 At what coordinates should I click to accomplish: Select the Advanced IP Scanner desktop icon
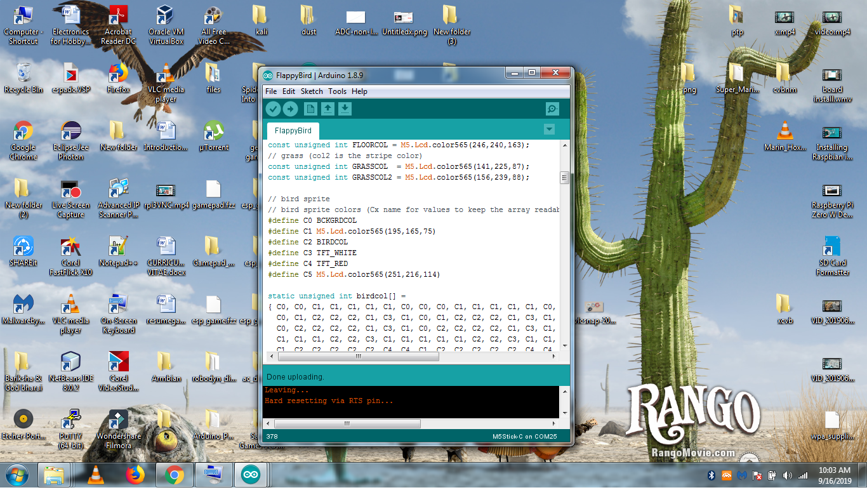point(118,198)
